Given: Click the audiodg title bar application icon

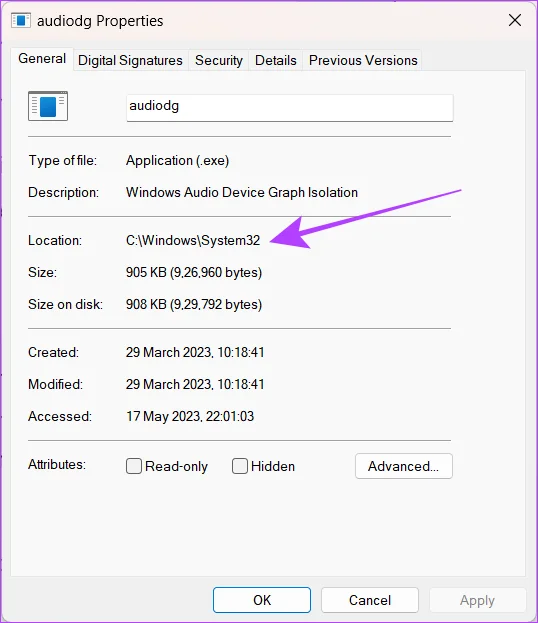Looking at the screenshot, I should pos(21,20).
